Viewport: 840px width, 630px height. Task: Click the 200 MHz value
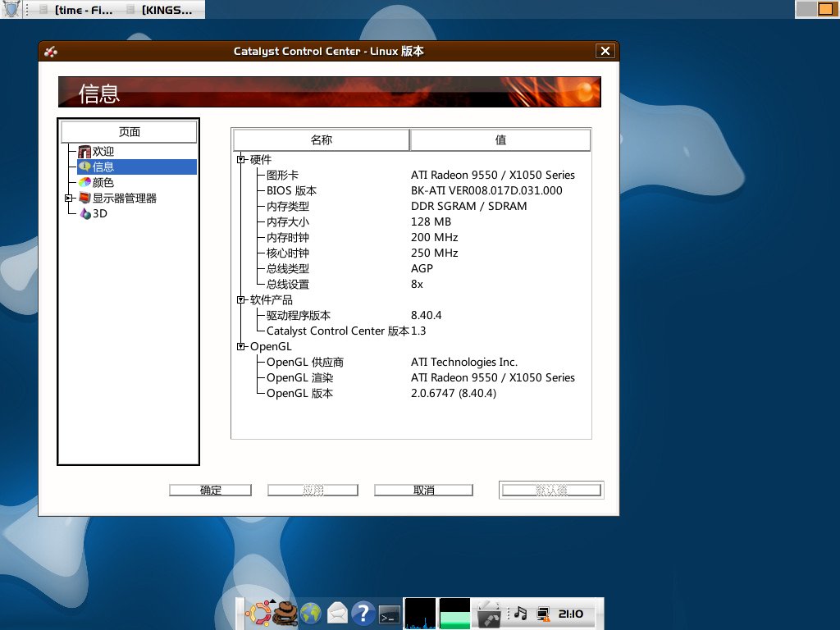(x=435, y=237)
